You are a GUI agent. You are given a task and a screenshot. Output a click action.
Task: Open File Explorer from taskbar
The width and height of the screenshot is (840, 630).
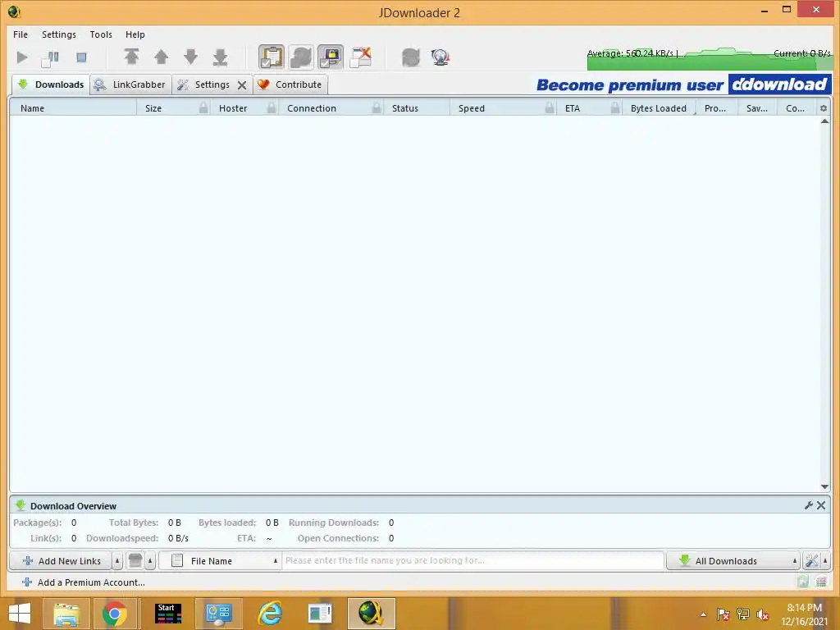[x=66, y=614]
